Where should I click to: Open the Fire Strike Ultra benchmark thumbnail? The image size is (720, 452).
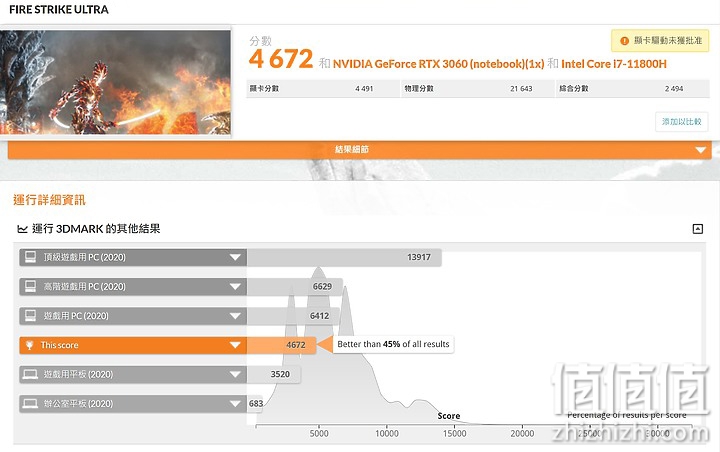click(115, 82)
